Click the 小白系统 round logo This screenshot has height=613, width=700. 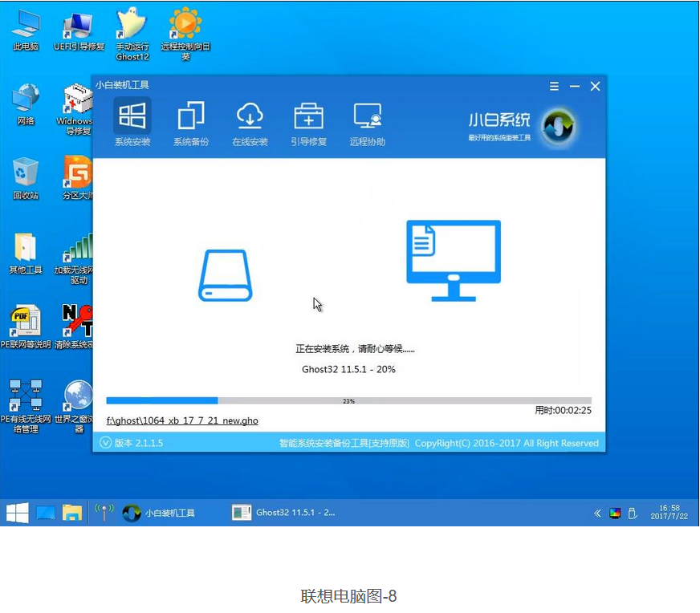pos(557,126)
